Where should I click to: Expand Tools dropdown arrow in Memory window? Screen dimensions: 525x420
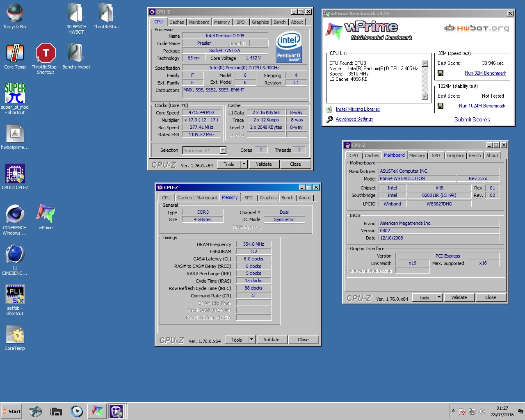[251, 340]
